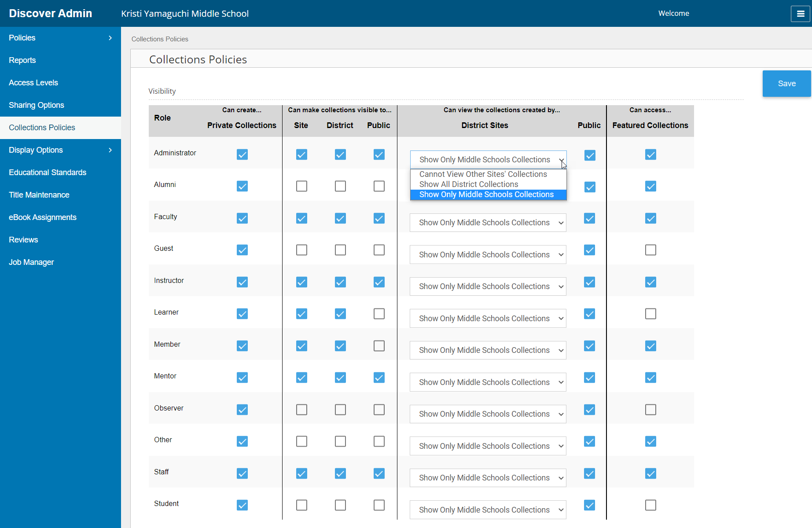Screen dimensions: 812x528
Task: Uncheck Public creation for the Mentor role
Action: coord(379,377)
